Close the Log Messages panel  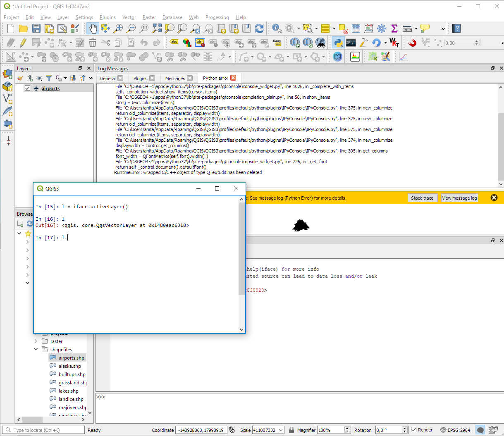(501, 68)
